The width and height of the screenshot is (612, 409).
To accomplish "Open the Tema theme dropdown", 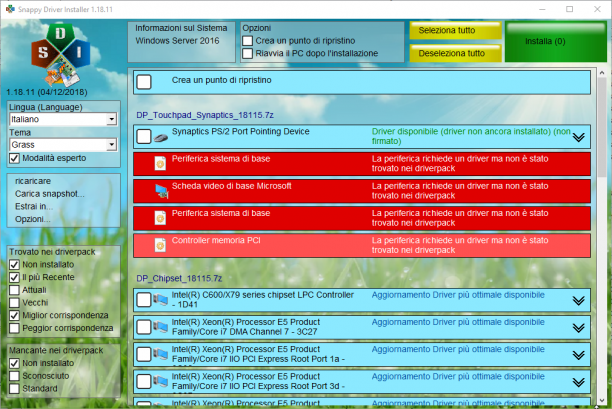I will [112, 145].
